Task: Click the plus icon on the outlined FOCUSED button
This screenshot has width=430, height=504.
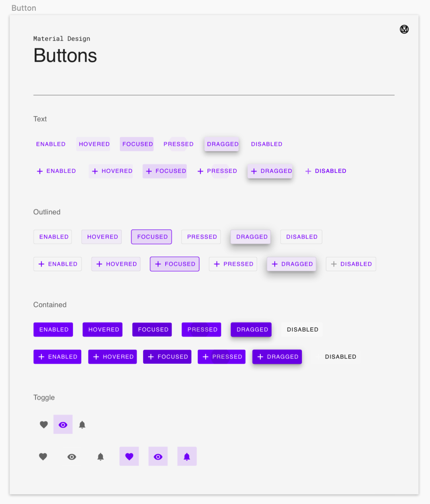Action: [158, 264]
